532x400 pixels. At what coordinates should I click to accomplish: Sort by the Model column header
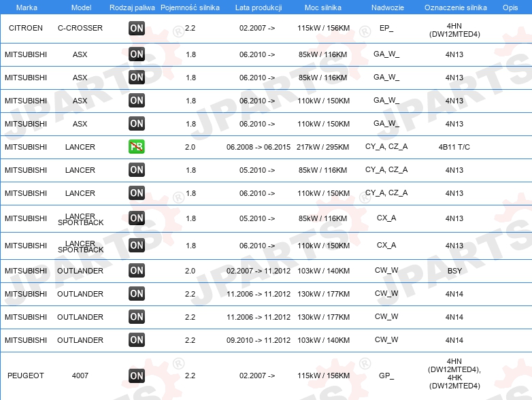(x=81, y=7)
